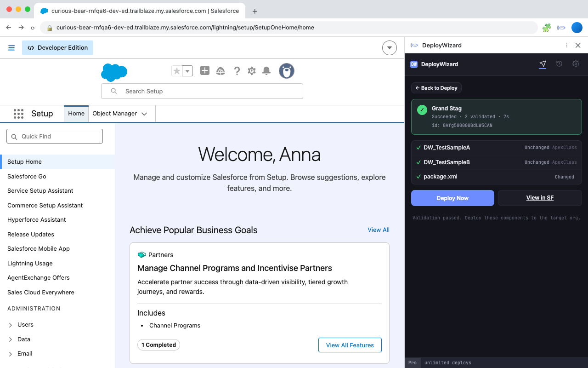
Task: Click the round dropdown button beside Developer Edition
Action: tap(390, 48)
